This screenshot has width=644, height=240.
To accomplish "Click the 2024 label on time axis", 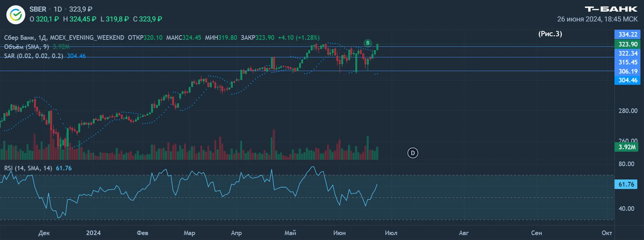I will point(93,233).
